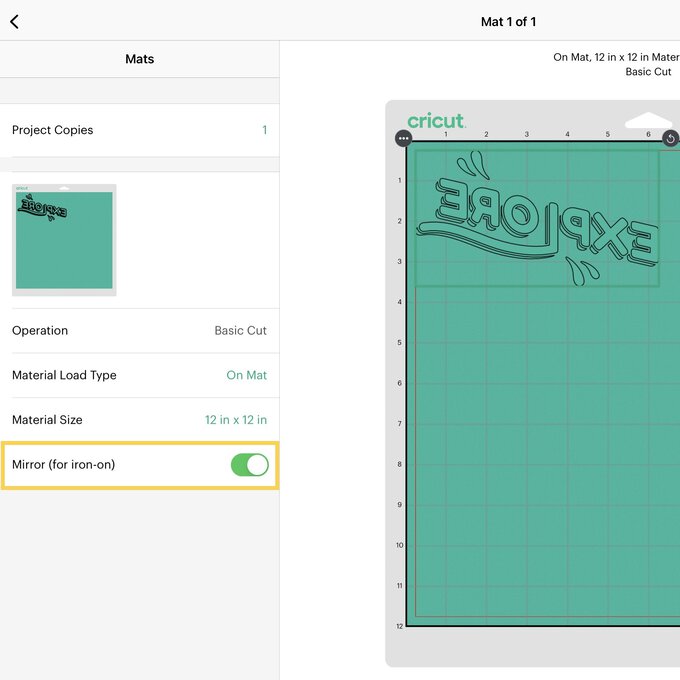
Task: Click the Mirror (for iron-on) label
Action: (70, 465)
